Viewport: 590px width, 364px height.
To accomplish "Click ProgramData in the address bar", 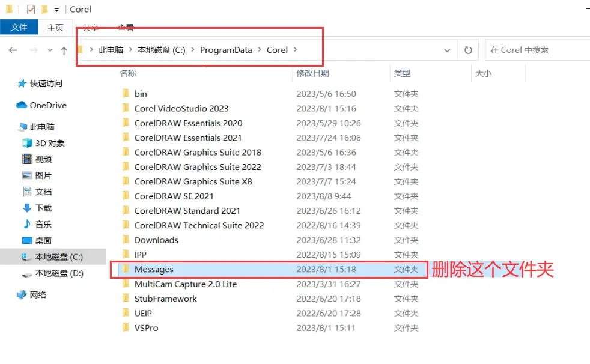I will pos(226,50).
